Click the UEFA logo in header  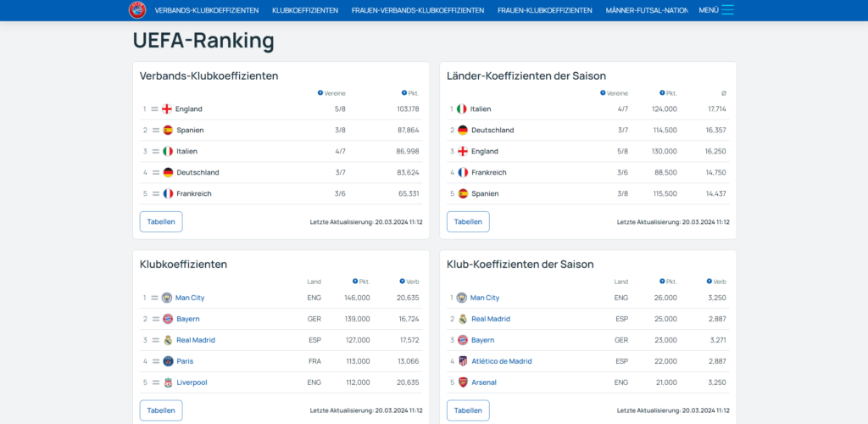point(137,10)
